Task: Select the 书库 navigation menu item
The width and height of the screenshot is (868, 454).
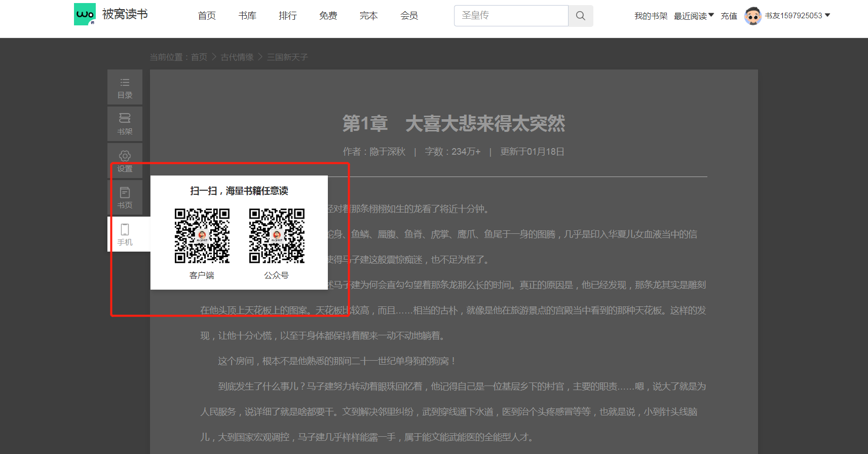Action: pos(247,16)
